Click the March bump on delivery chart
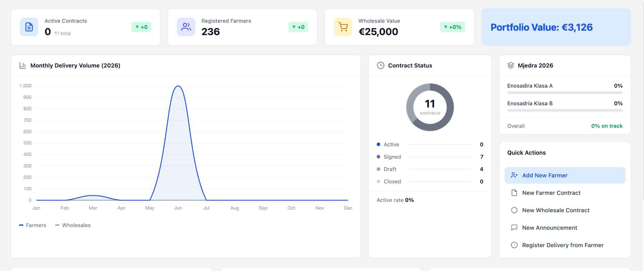Viewport: 644px width, 271px height. pyautogui.click(x=93, y=195)
